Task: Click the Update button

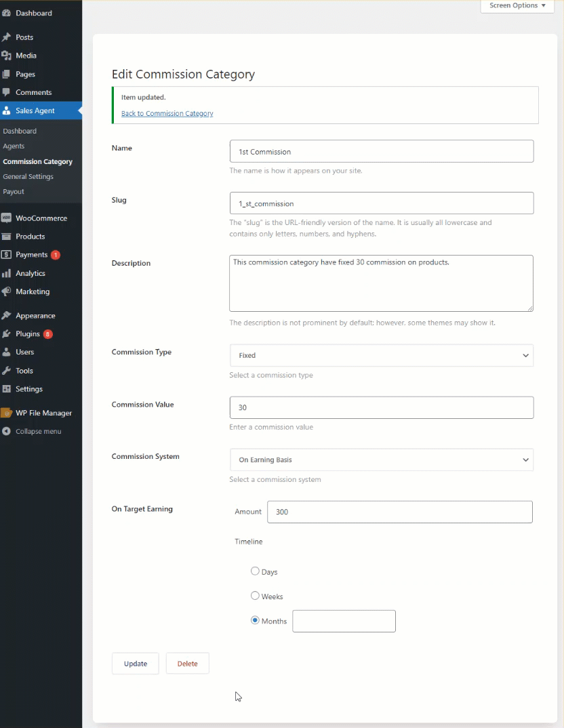Action: click(x=136, y=664)
